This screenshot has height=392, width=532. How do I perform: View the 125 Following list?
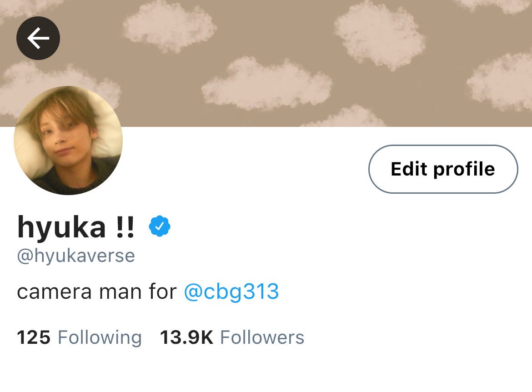click(80, 337)
